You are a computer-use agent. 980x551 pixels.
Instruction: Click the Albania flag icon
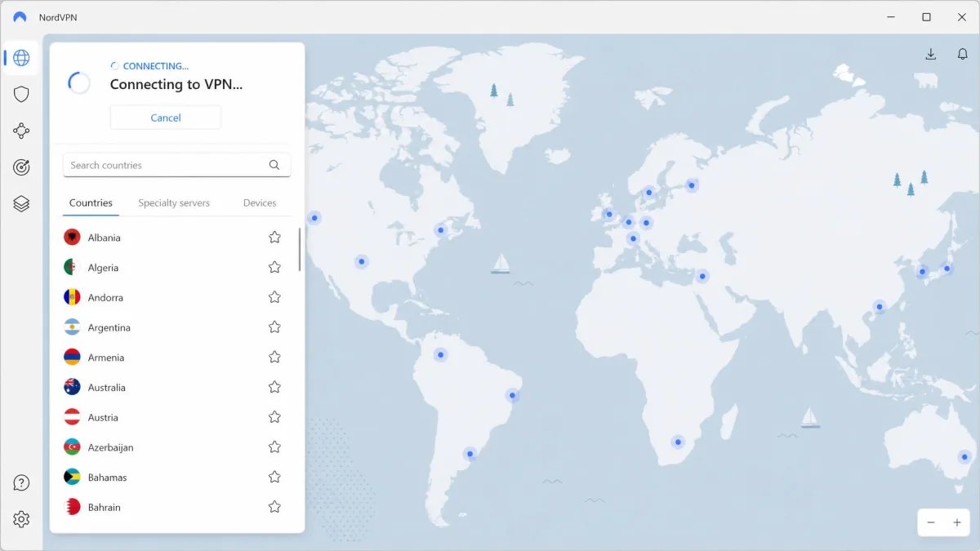click(72, 238)
